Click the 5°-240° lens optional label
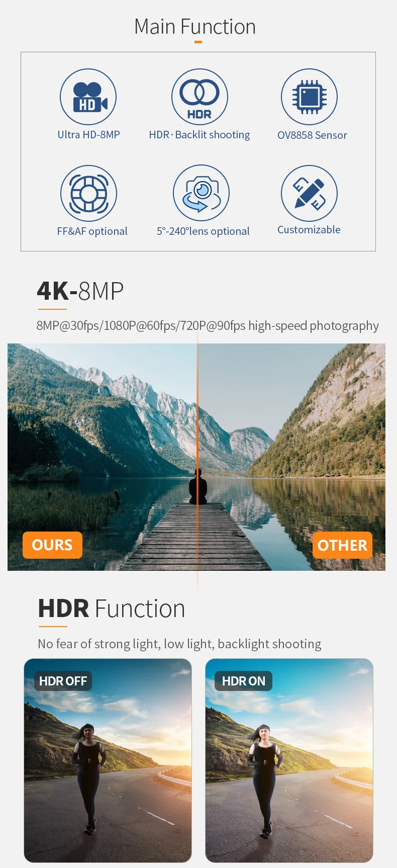397x868 pixels. point(203,231)
